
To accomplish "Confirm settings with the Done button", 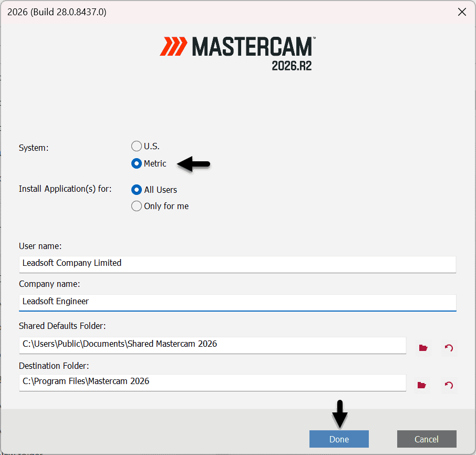I will [x=339, y=439].
